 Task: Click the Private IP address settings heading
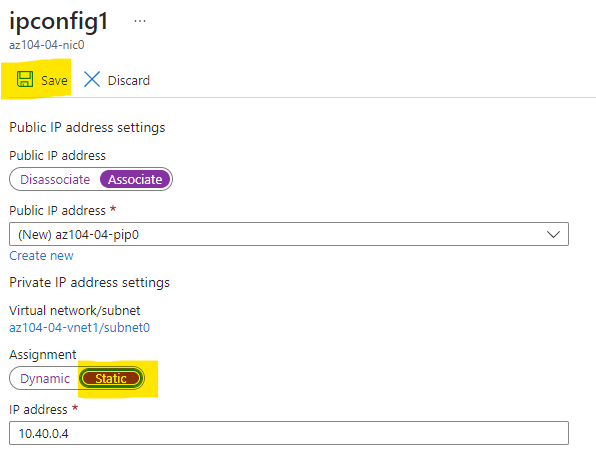pos(89,282)
